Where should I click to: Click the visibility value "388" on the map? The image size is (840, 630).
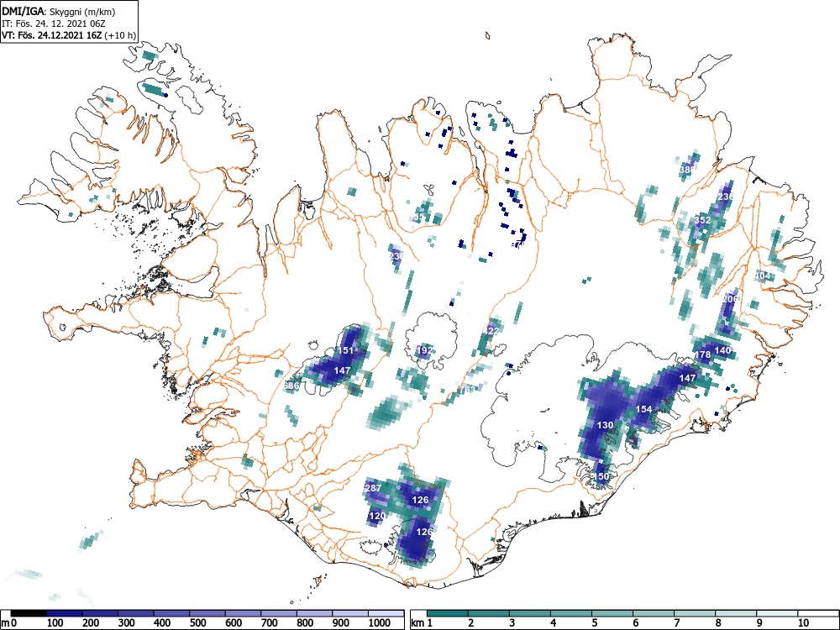[x=687, y=170]
